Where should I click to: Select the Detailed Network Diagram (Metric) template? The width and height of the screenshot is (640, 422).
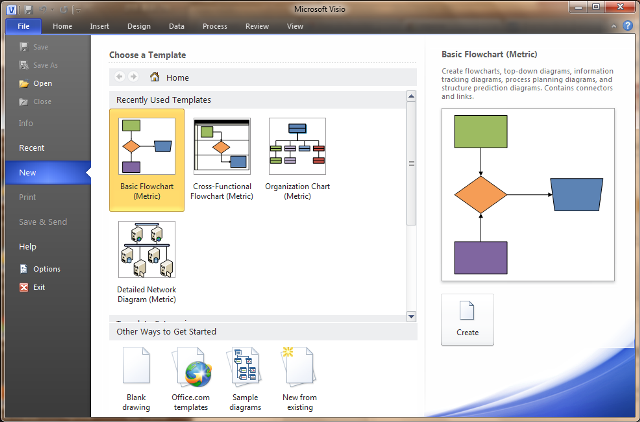tap(147, 263)
